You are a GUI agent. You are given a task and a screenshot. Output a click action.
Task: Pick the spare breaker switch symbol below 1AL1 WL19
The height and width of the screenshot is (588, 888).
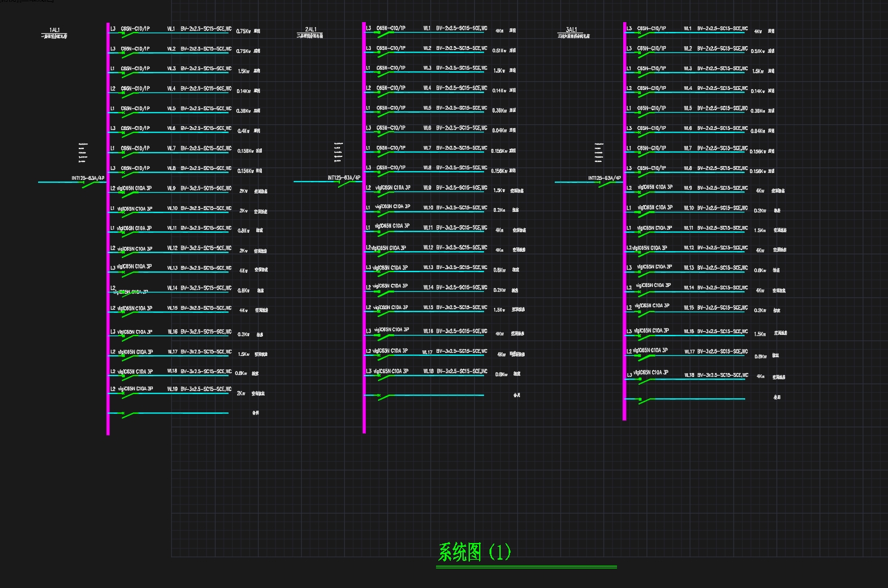tap(129, 414)
